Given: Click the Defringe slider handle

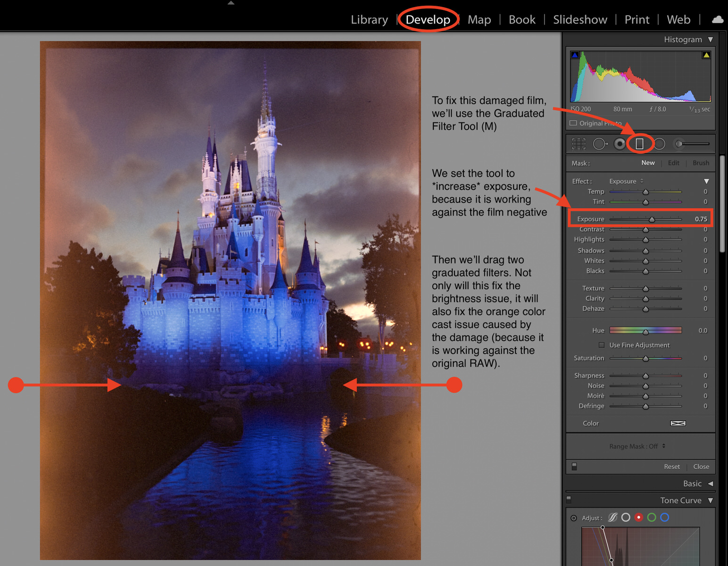Looking at the screenshot, I should click(645, 406).
